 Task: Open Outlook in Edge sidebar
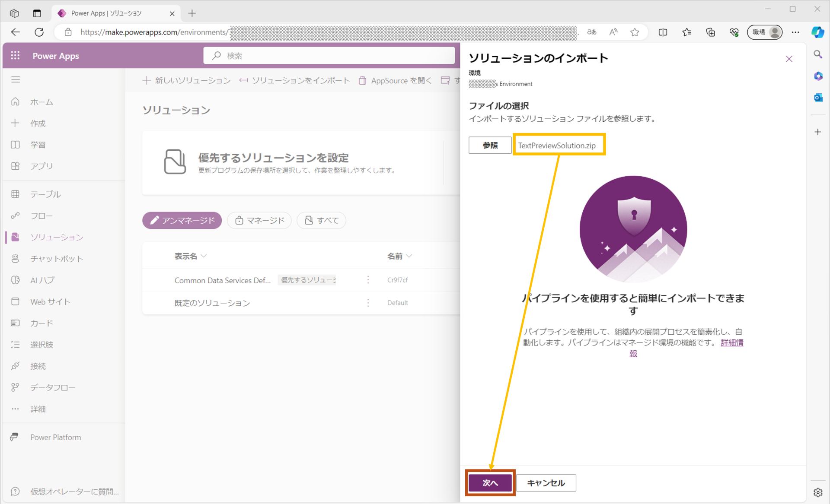click(x=818, y=98)
